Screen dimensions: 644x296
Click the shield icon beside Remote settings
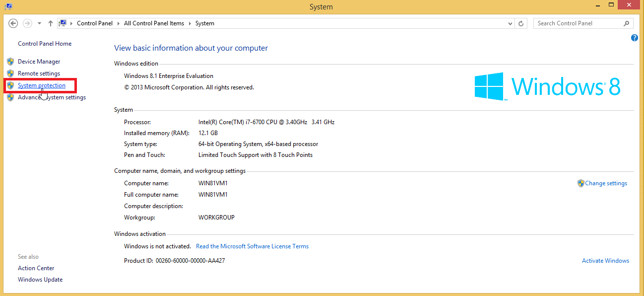pos(10,74)
